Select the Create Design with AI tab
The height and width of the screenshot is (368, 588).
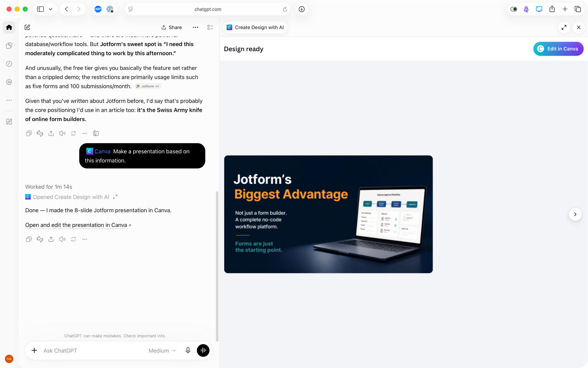click(255, 27)
